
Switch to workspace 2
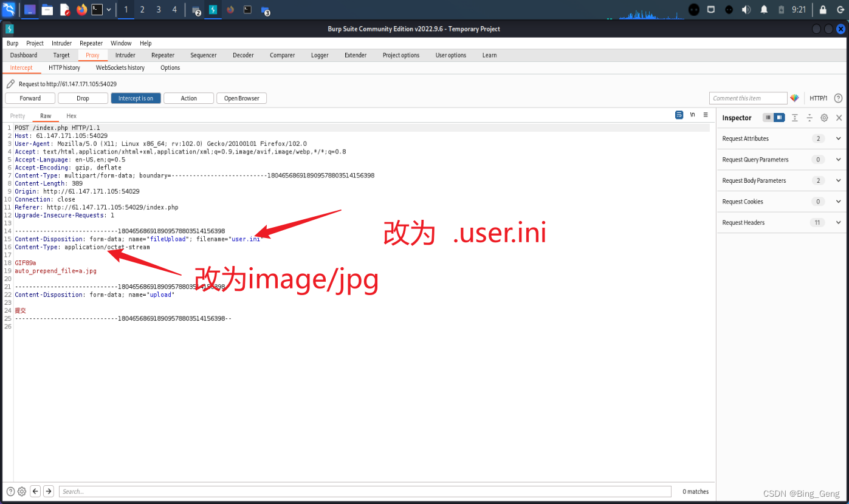tap(142, 10)
